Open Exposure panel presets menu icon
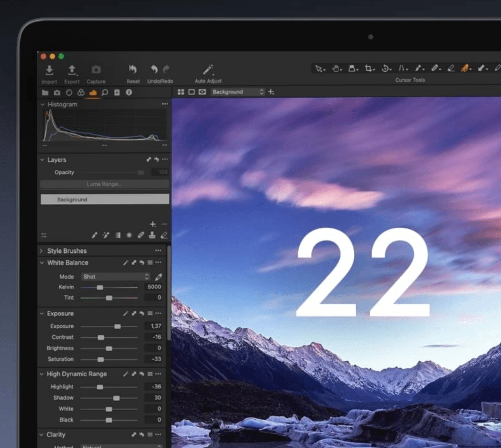This screenshot has height=448, width=501. pos(150,313)
